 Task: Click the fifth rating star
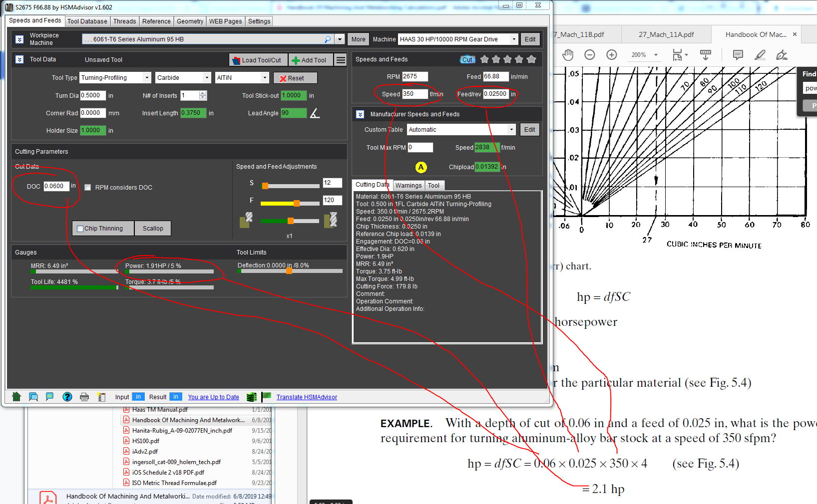531,59
